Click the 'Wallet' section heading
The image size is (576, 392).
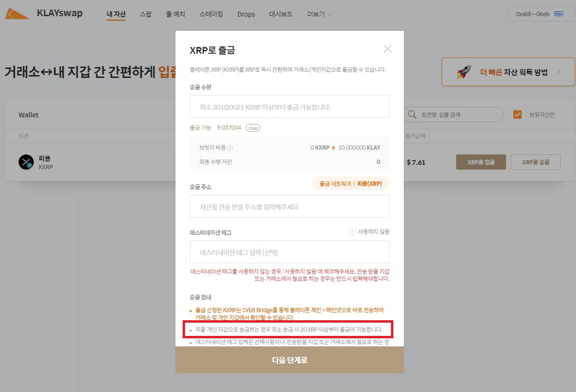point(29,115)
